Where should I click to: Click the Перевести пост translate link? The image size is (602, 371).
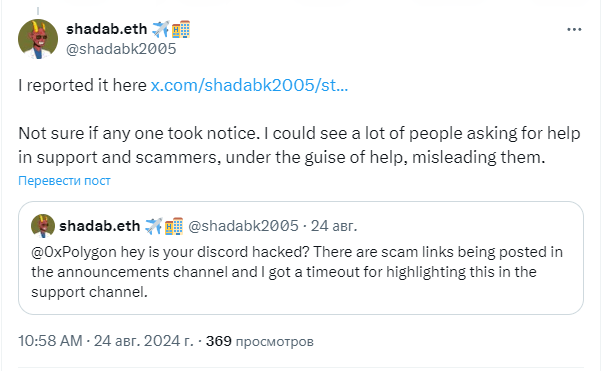(64, 181)
